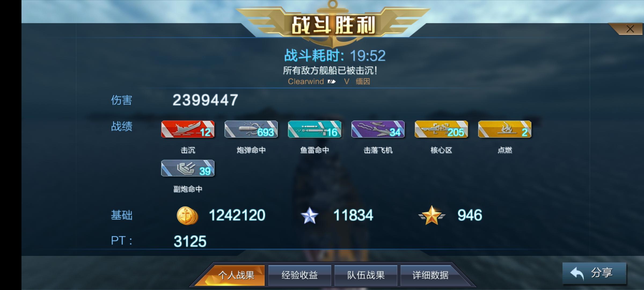Click the fires set orange badge
Viewport: 644px width, 290px height.
click(x=505, y=129)
